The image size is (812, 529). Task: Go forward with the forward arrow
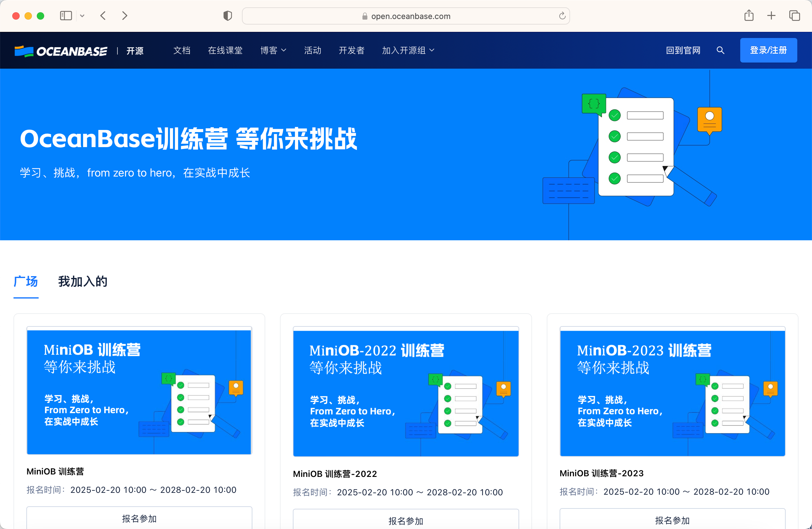coord(124,16)
